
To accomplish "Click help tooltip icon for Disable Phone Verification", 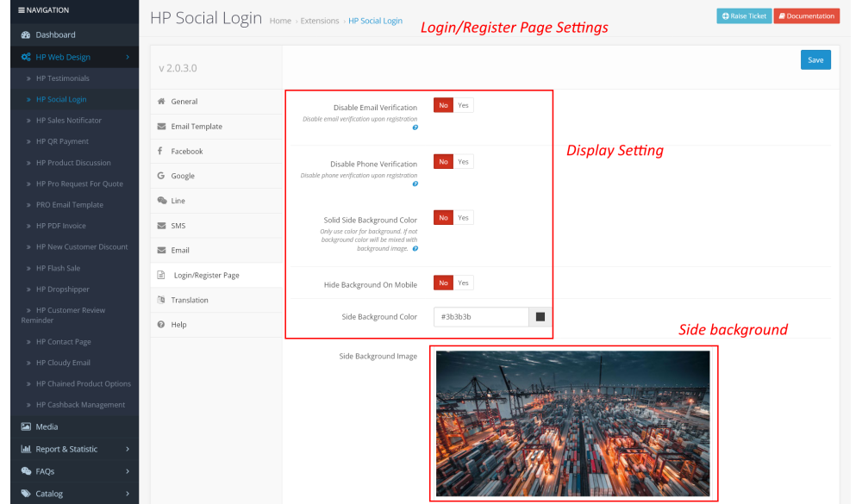I will [x=415, y=184].
